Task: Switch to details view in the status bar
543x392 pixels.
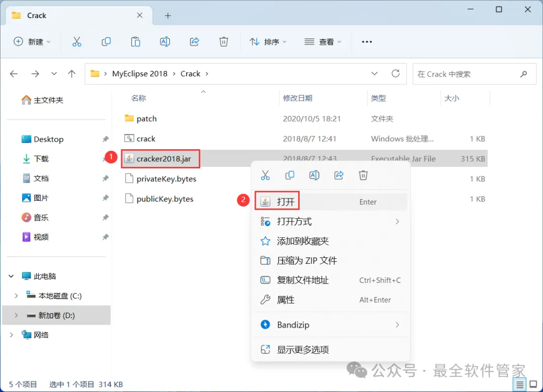Action: 519,384
